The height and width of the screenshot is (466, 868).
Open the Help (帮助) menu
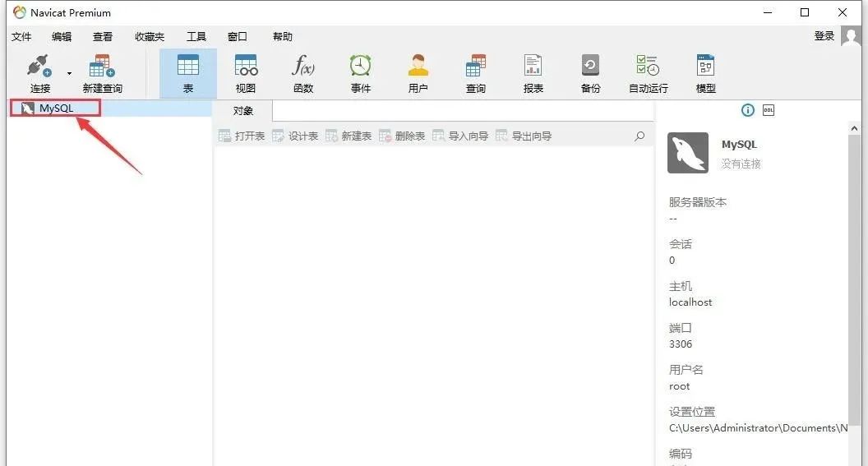pos(282,36)
